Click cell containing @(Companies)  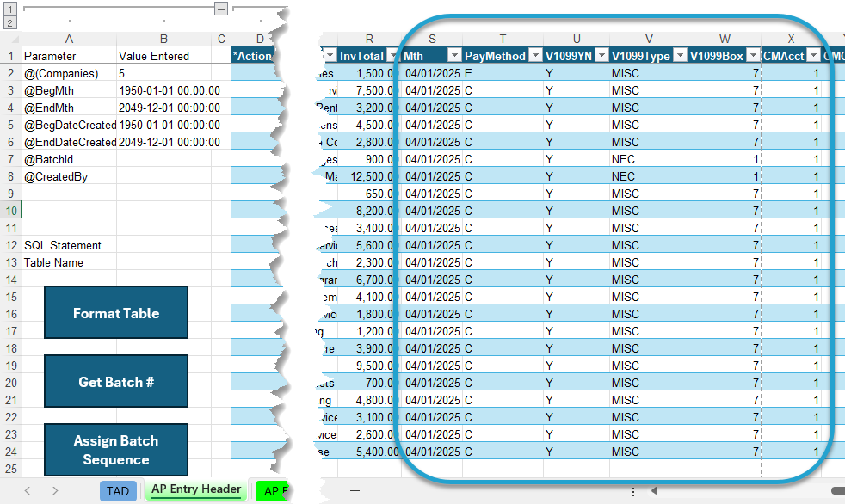[69, 73]
